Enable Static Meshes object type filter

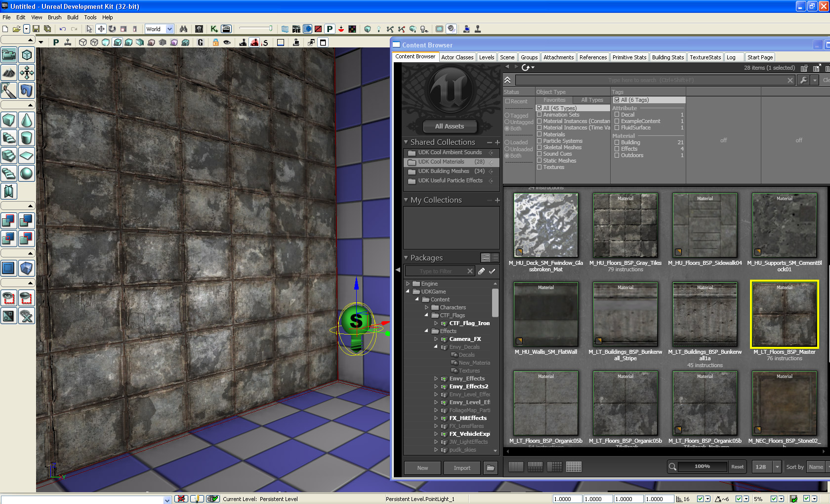[539, 161]
